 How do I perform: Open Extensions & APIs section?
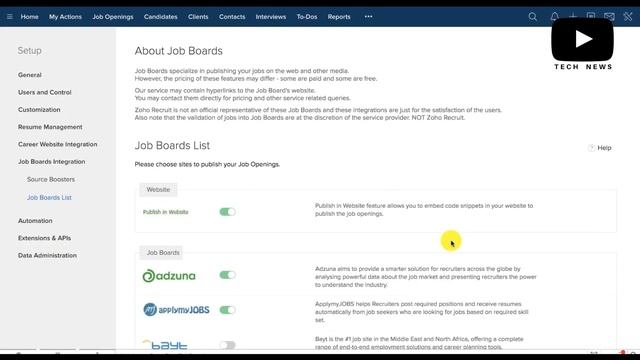point(44,238)
